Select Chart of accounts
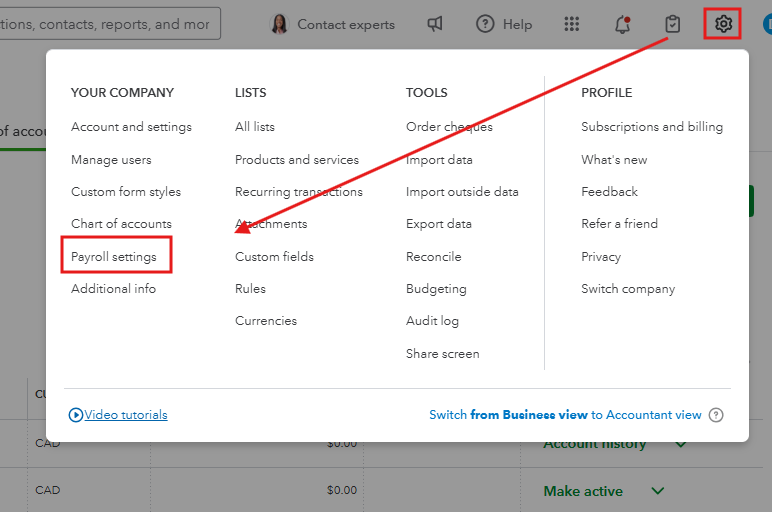The width and height of the screenshot is (772, 512). [121, 224]
